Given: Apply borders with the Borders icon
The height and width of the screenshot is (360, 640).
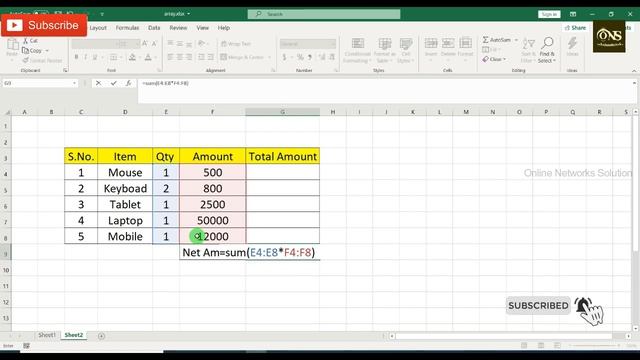Looking at the screenshot, I should (x=113, y=58).
